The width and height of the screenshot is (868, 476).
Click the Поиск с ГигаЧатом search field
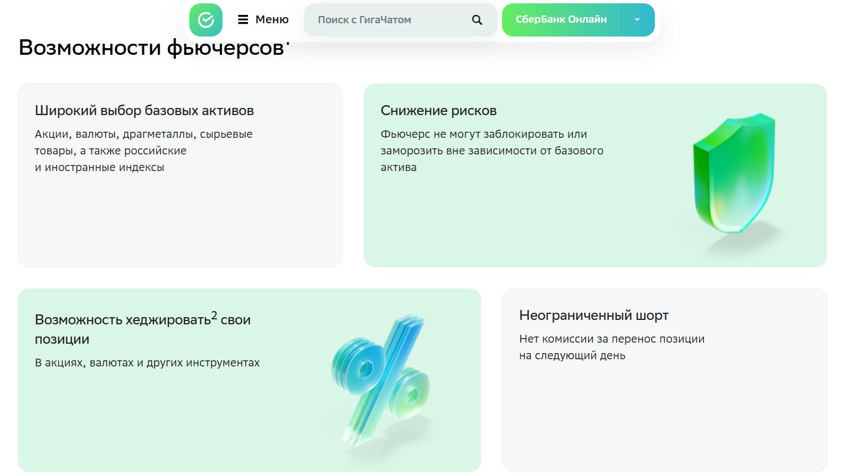[387, 19]
